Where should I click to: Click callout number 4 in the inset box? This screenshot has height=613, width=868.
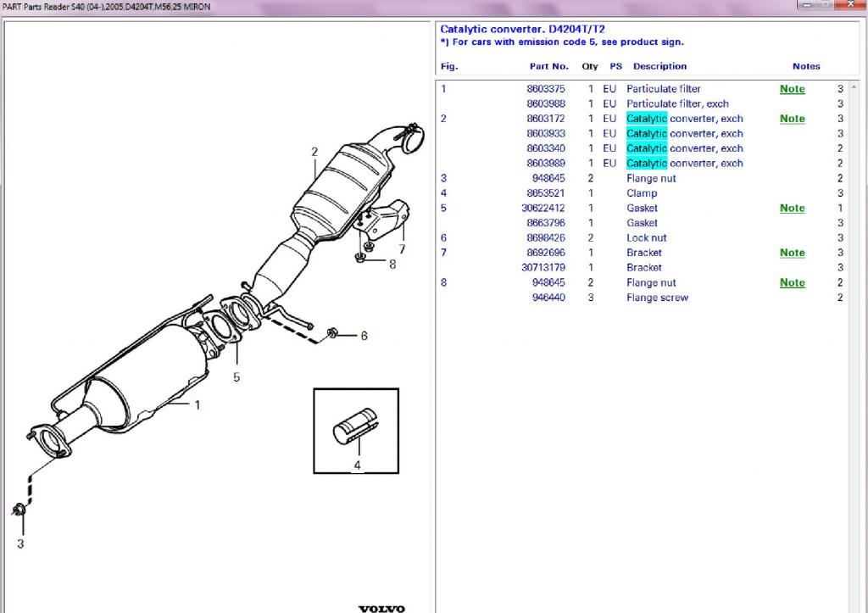pos(357,465)
